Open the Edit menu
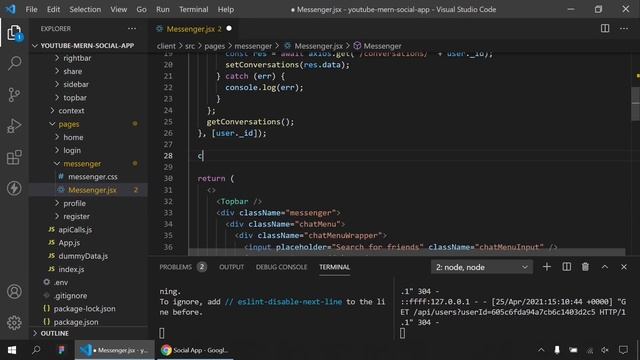 pyautogui.click(x=53, y=9)
